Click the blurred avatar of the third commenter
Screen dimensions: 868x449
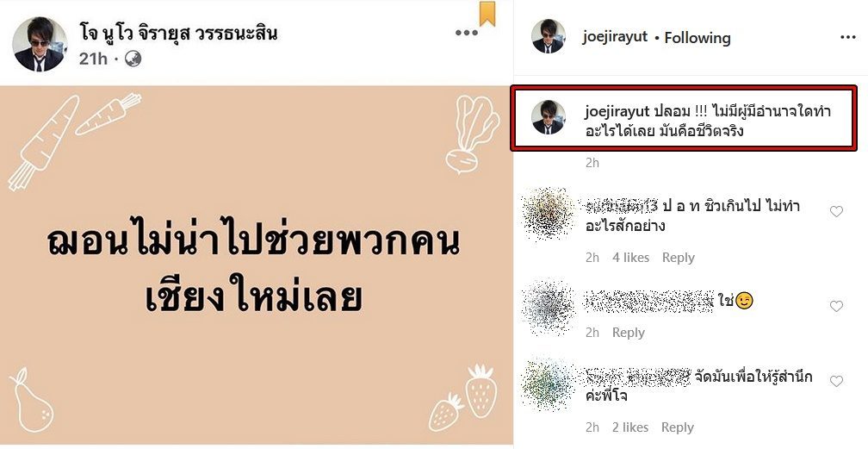pos(549,384)
